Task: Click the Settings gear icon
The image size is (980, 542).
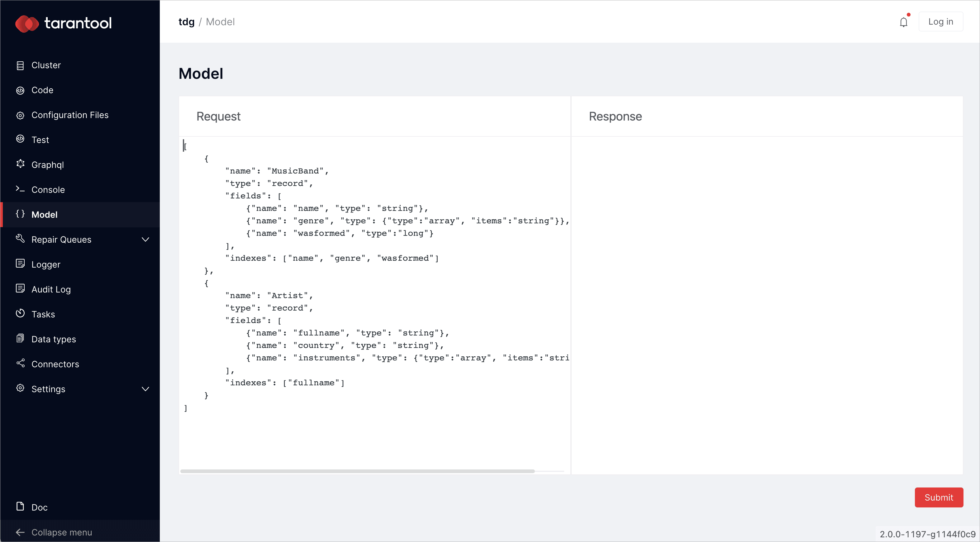Action: [20, 388]
